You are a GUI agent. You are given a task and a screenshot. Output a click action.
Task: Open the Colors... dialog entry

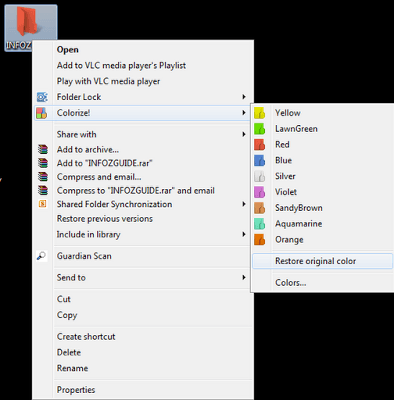point(290,283)
